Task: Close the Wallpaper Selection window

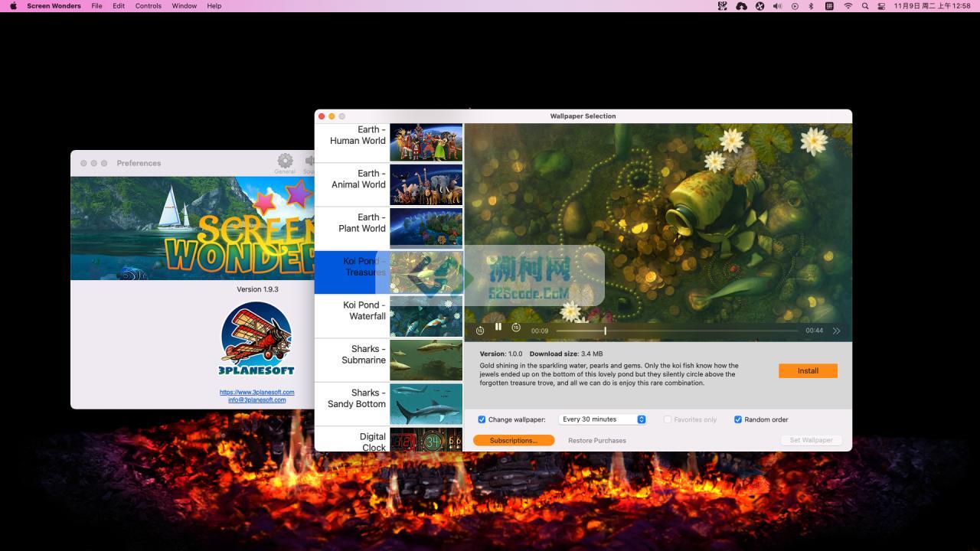Action: pyautogui.click(x=322, y=116)
